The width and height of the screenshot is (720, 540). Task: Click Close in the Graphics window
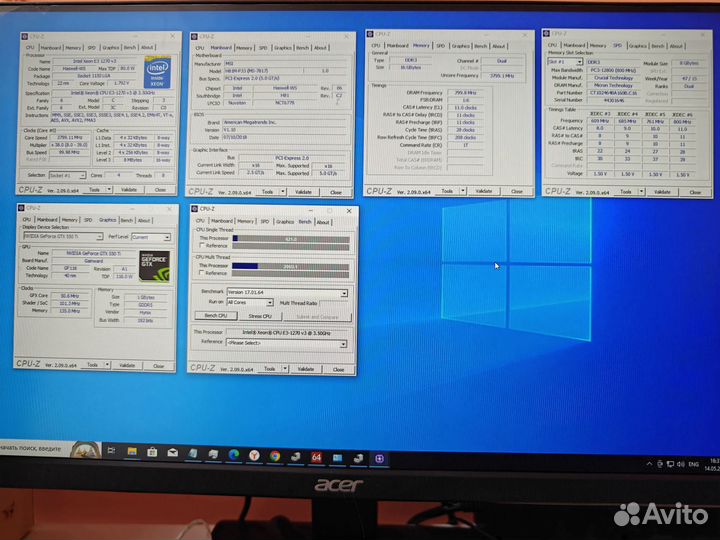pyautogui.click(x=159, y=366)
